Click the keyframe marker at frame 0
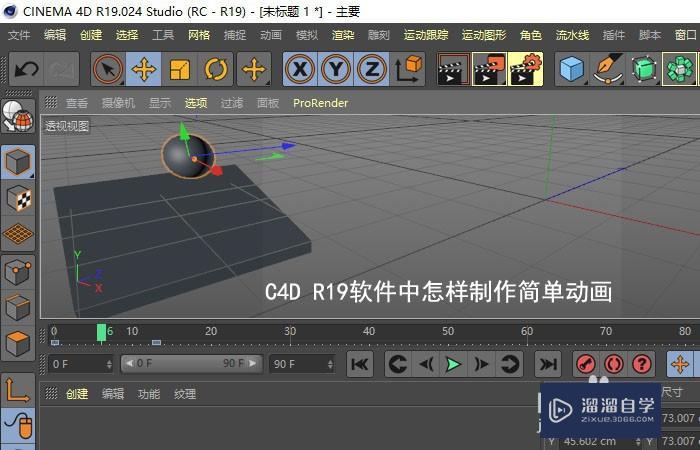 click(x=55, y=342)
